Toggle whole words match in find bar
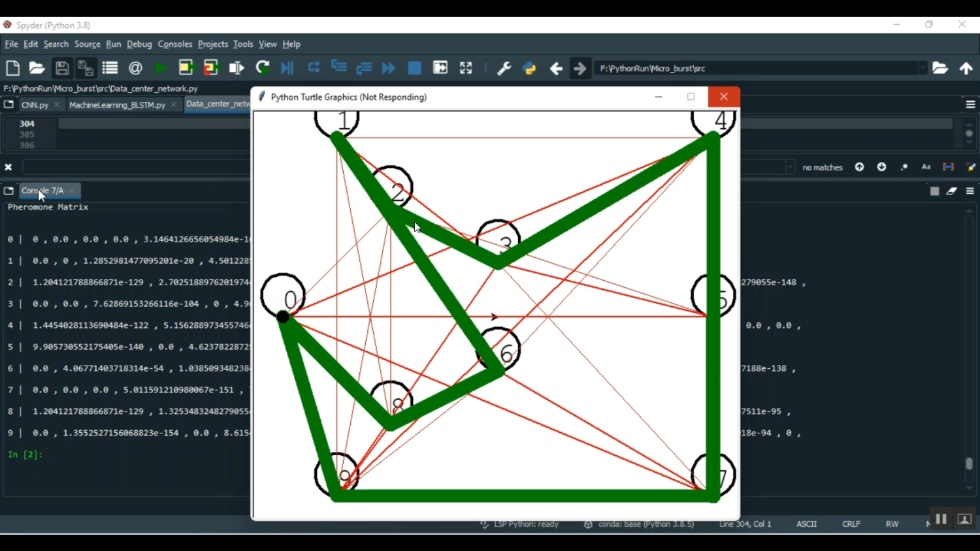Screen dimensions: 980x551 click(x=948, y=167)
